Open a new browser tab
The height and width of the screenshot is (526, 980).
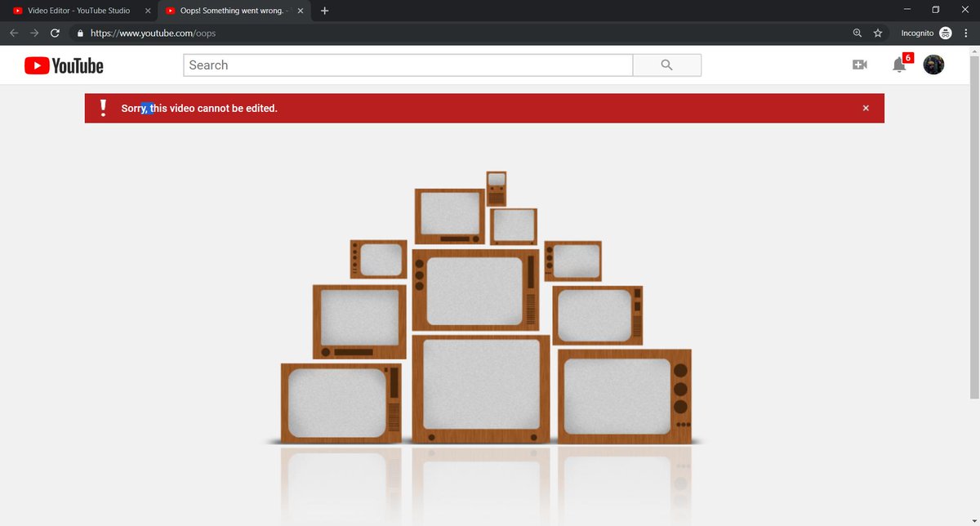324,11
